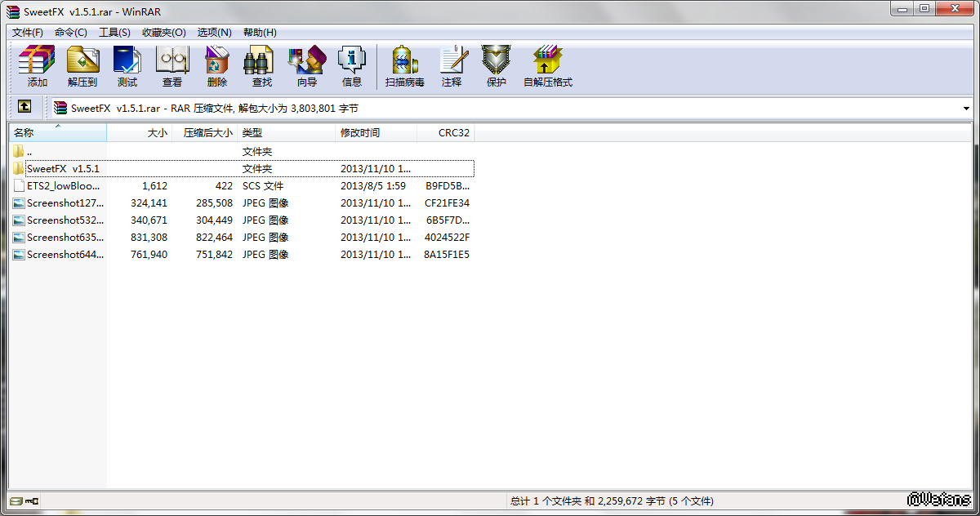Click Extract To (解压到) icon

tap(82, 67)
